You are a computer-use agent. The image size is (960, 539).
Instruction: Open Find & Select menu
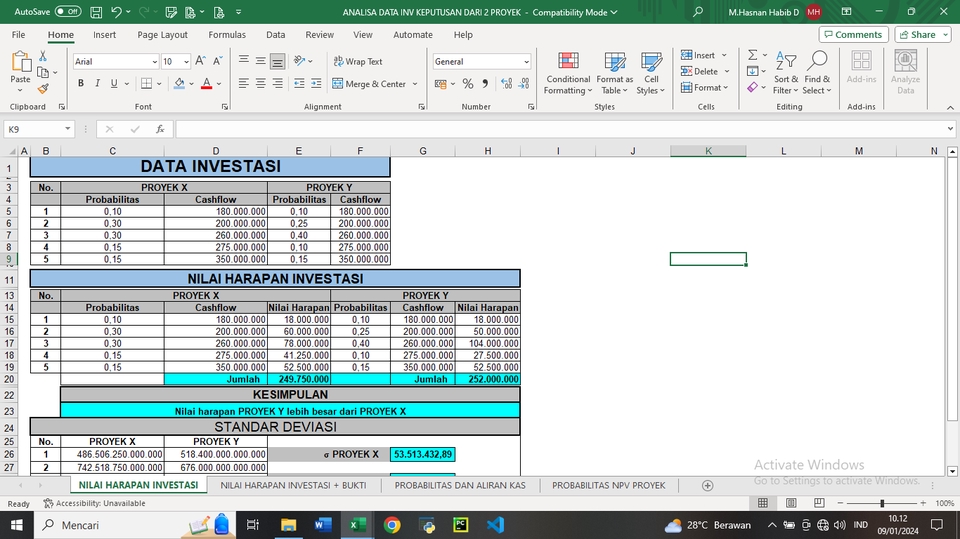pyautogui.click(x=817, y=73)
